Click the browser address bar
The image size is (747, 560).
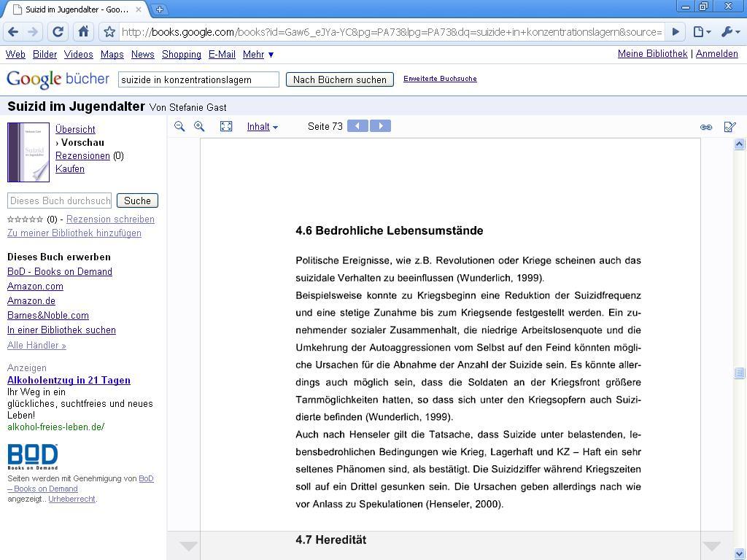click(x=392, y=32)
